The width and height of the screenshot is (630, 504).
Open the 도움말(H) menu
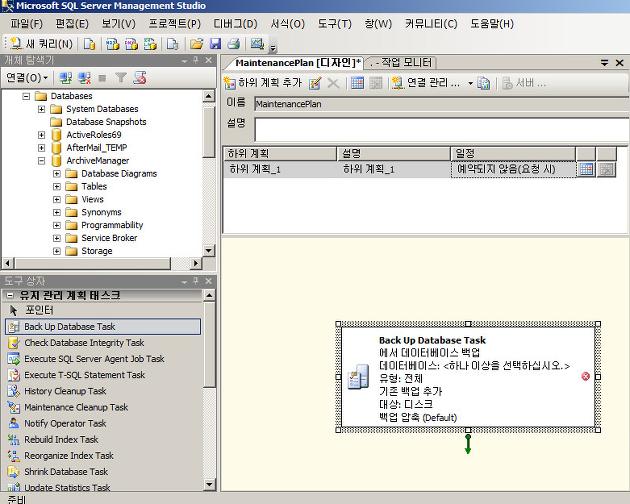(x=492, y=24)
